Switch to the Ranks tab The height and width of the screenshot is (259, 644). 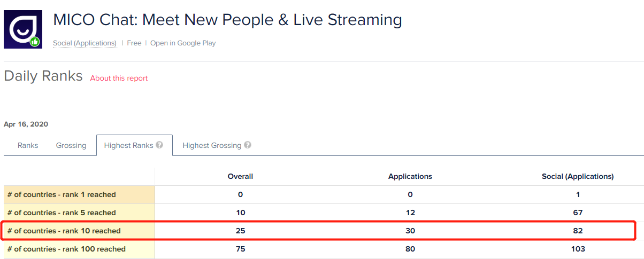point(28,145)
